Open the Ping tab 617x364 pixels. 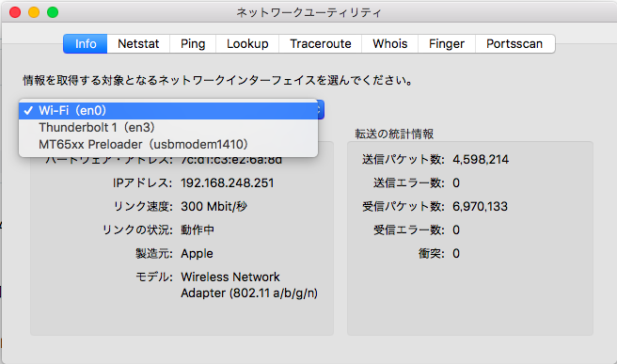pos(193,43)
